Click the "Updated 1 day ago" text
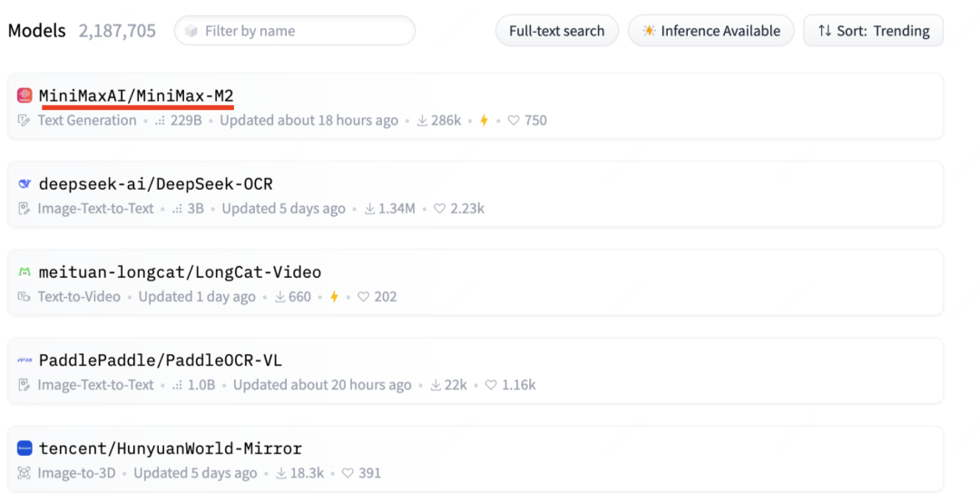The image size is (980, 494). point(197,297)
